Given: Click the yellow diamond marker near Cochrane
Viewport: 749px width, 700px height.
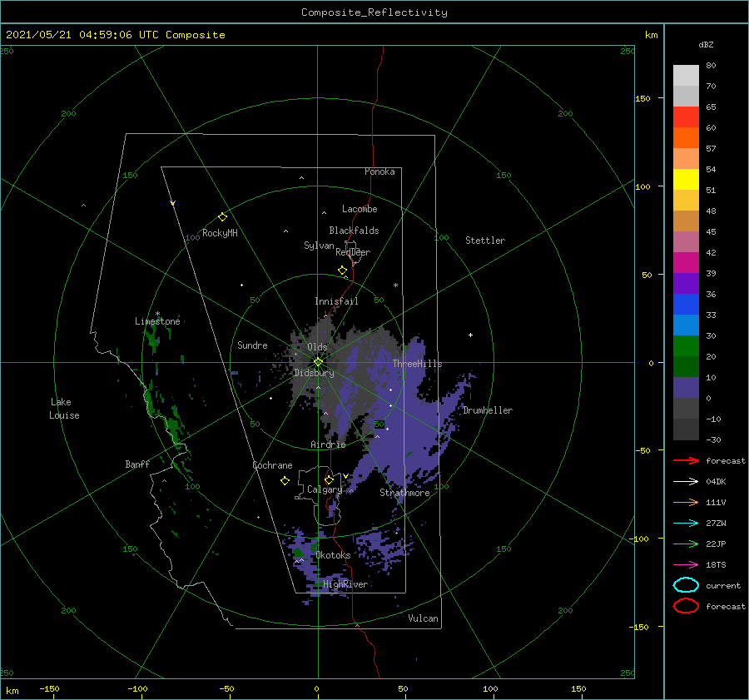Looking at the screenshot, I should point(285,481).
